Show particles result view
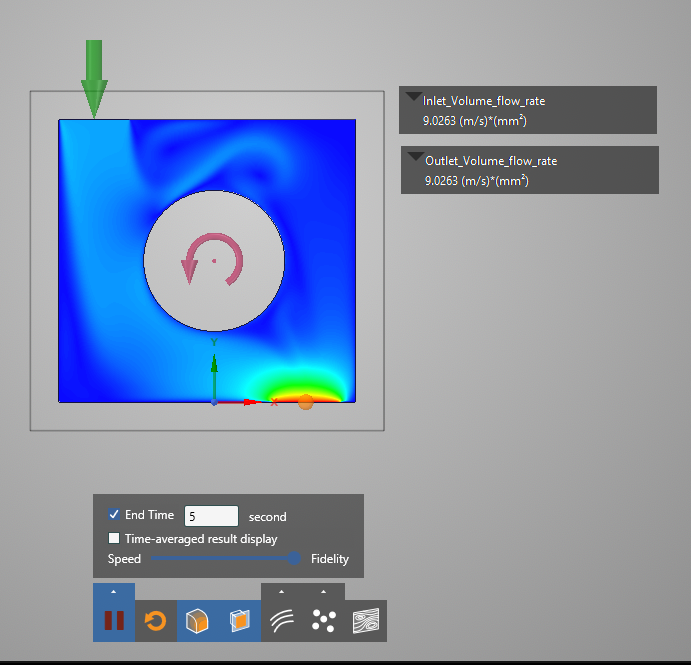The image size is (691, 665). click(324, 620)
